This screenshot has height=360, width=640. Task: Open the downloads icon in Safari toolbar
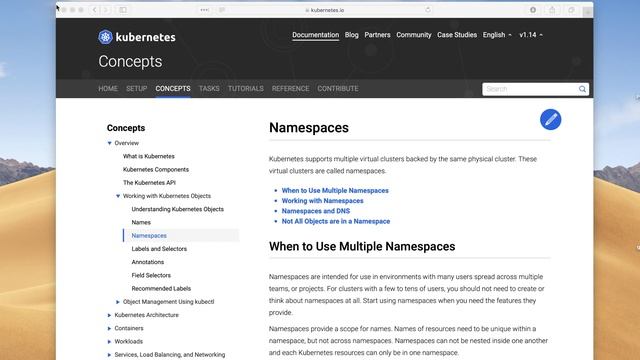click(533, 10)
